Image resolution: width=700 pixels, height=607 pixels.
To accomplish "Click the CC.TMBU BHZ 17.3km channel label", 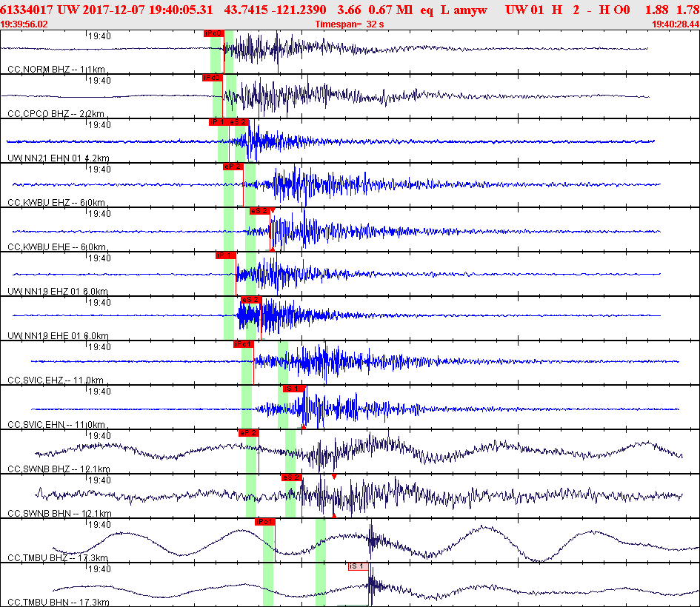I will point(58,557).
